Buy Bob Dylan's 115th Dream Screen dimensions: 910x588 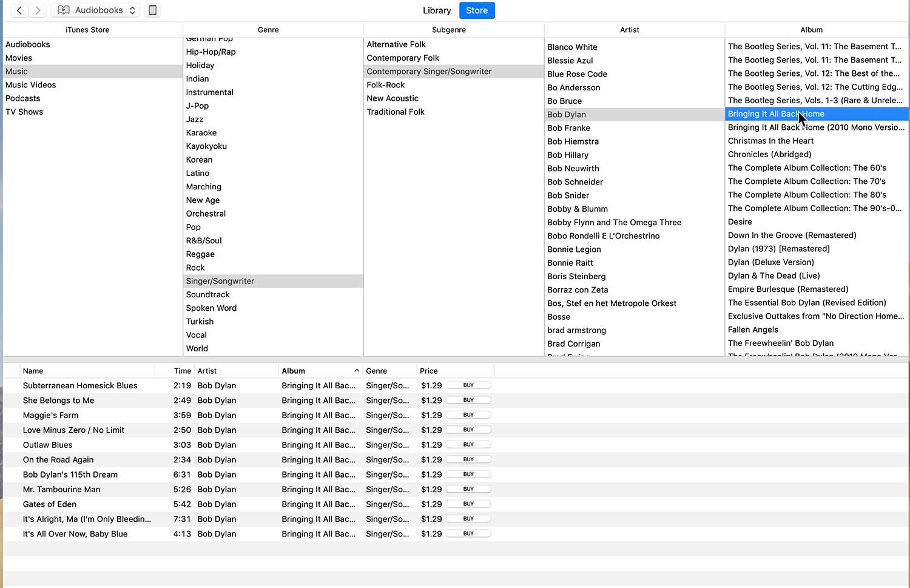[468, 474]
